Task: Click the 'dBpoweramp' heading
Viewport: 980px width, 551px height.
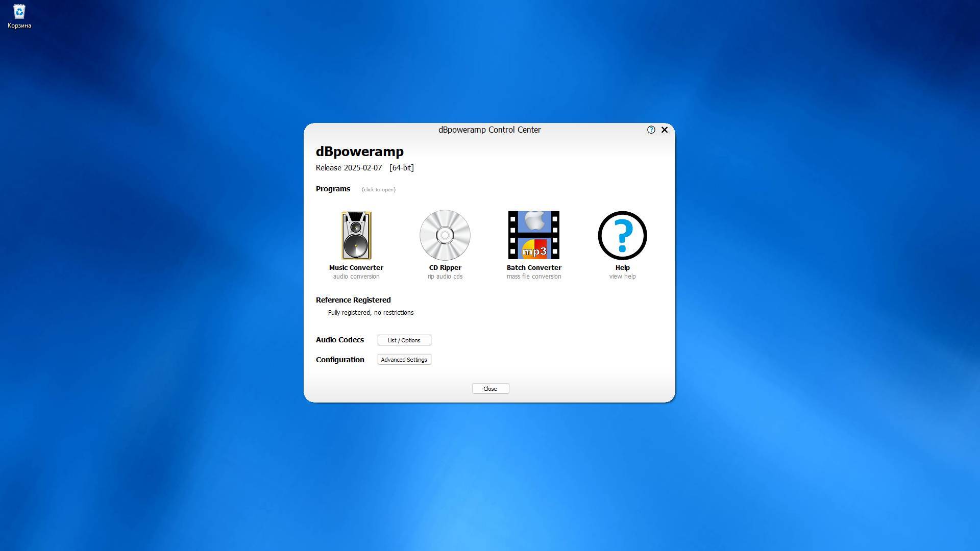Action: coord(360,152)
